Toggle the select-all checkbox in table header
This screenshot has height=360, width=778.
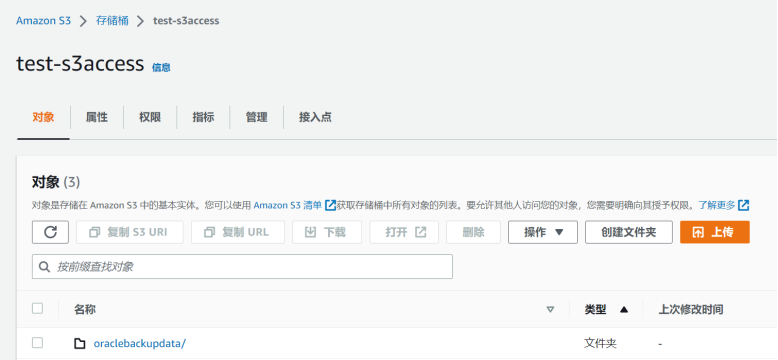point(37,308)
